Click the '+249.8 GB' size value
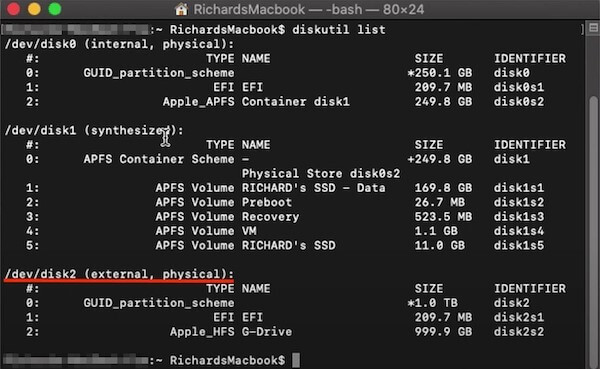600x369 pixels. tap(440, 159)
